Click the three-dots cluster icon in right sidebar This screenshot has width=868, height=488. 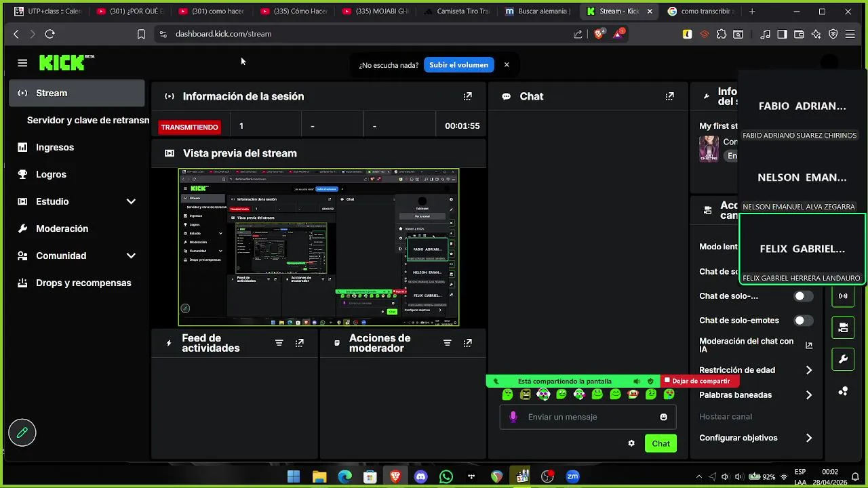(843, 391)
